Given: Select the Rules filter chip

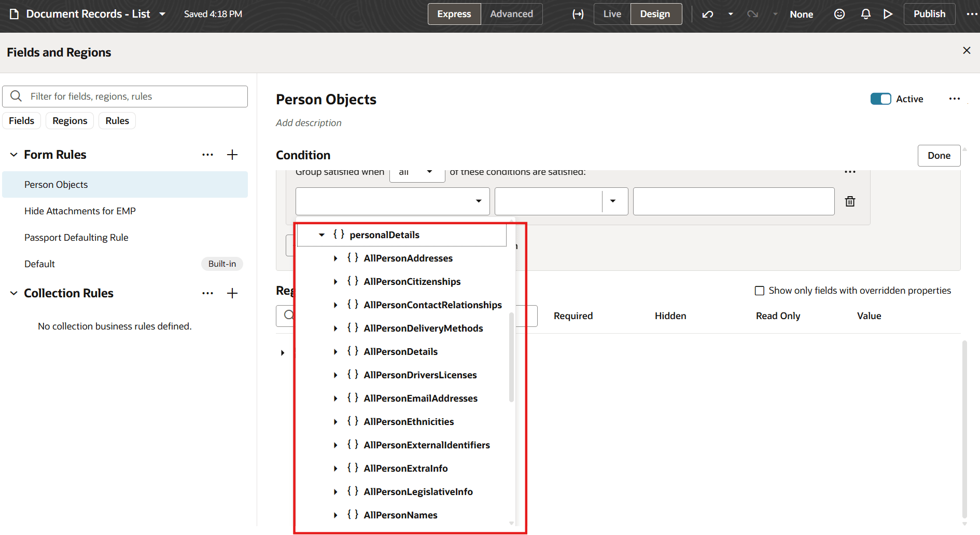Looking at the screenshot, I should coord(117,121).
